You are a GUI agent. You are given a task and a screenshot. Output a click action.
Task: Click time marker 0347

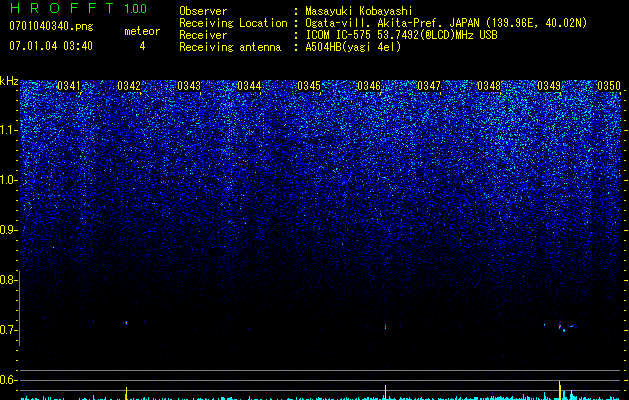coord(429,86)
